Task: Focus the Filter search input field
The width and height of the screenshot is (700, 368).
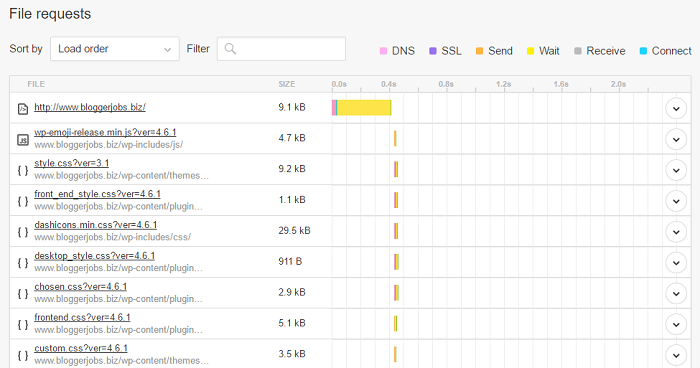Action: pos(281,49)
